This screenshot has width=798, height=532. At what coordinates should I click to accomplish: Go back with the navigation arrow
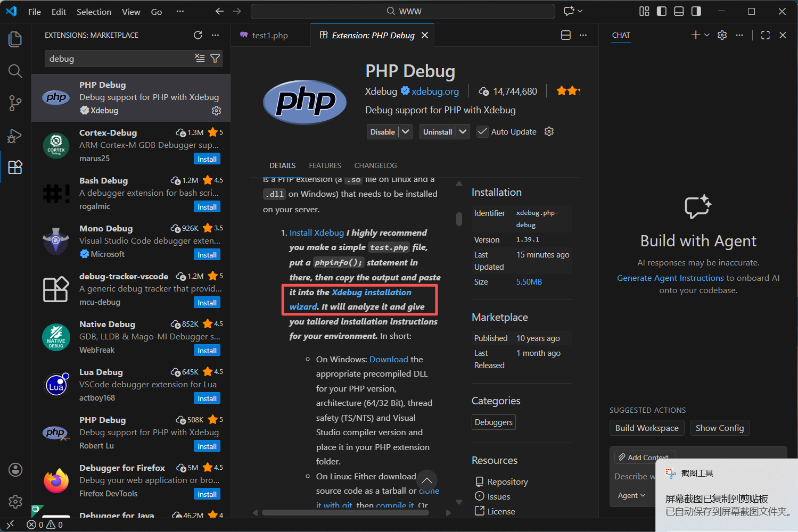(x=219, y=11)
